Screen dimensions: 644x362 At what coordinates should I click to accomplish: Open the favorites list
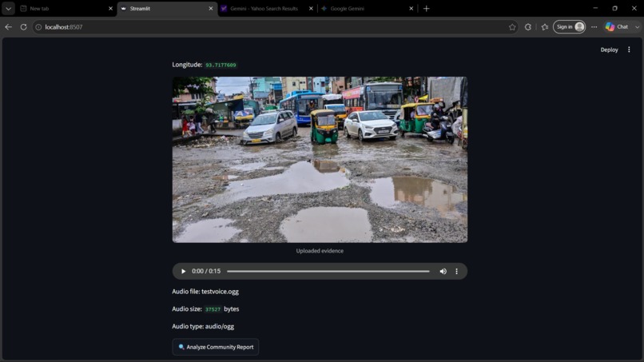click(x=545, y=26)
